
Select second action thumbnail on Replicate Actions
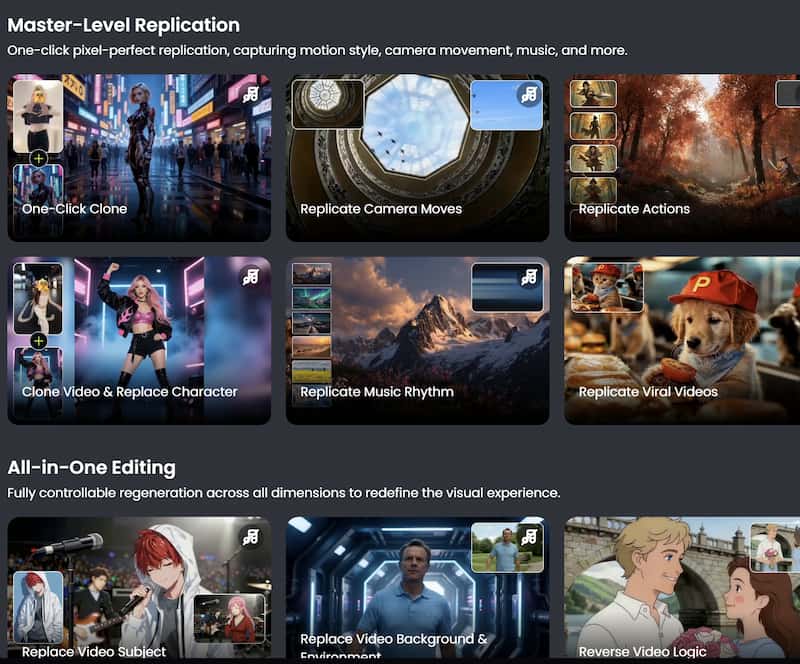[x=593, y=126]
